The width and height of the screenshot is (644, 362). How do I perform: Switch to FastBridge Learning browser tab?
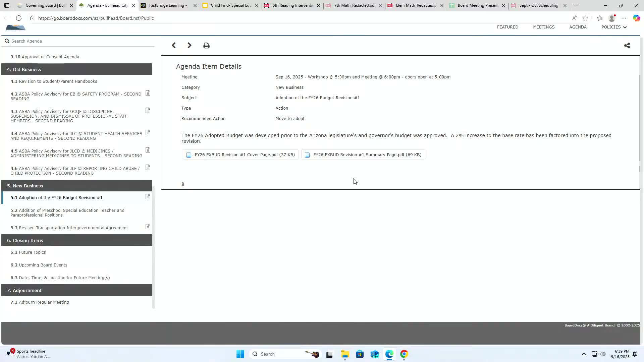[168, 5]
